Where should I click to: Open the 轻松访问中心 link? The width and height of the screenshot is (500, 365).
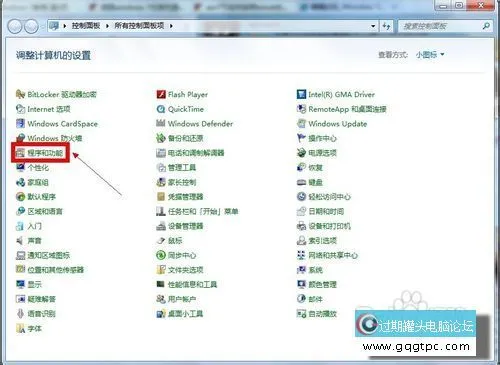[329, 197]
